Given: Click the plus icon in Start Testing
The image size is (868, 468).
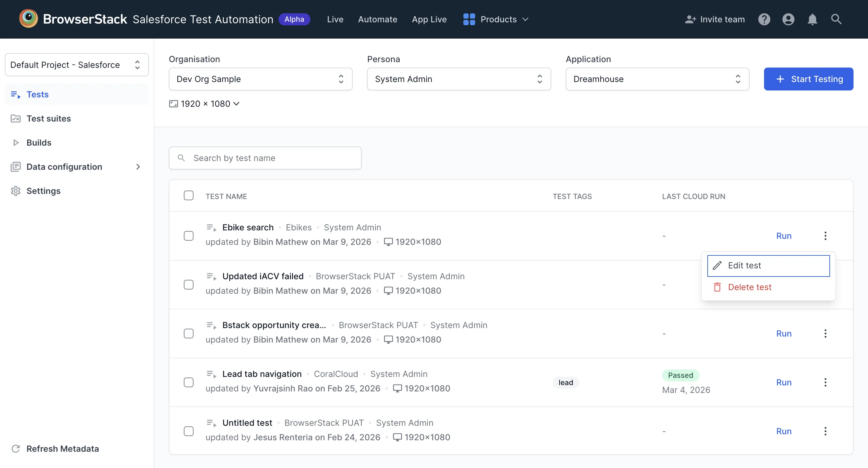Looking at the screenshot, I should point(780,79).
